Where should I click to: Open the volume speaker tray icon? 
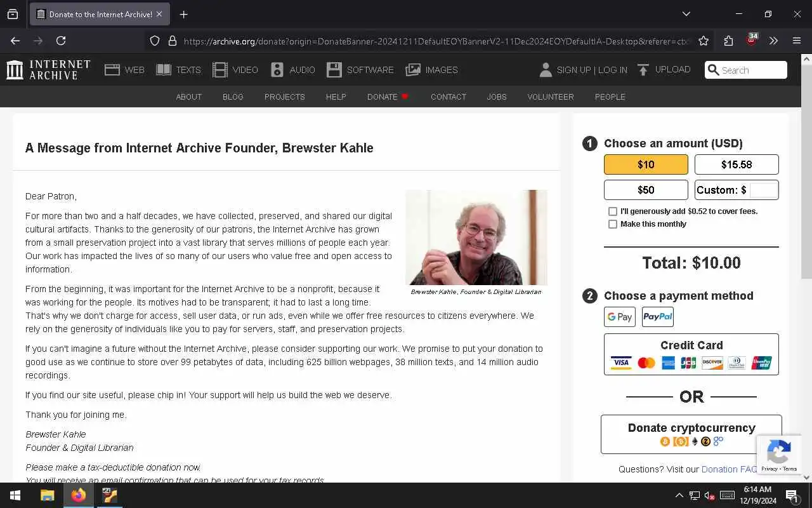[710, 495]
